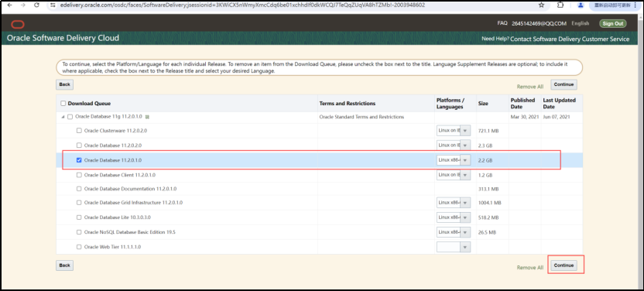
Task: Check the Oracle Database Grid Infrastructure checkbox
Action: 79,203
